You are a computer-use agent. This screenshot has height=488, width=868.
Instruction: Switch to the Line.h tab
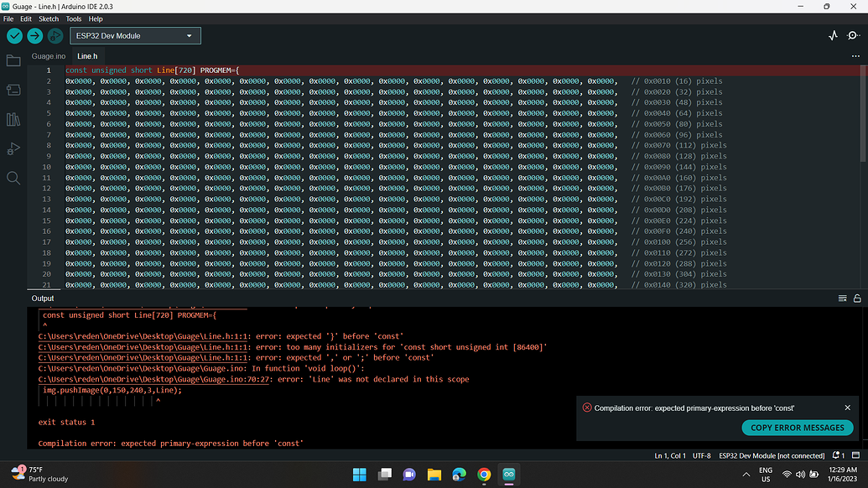[x=86, y=55]
